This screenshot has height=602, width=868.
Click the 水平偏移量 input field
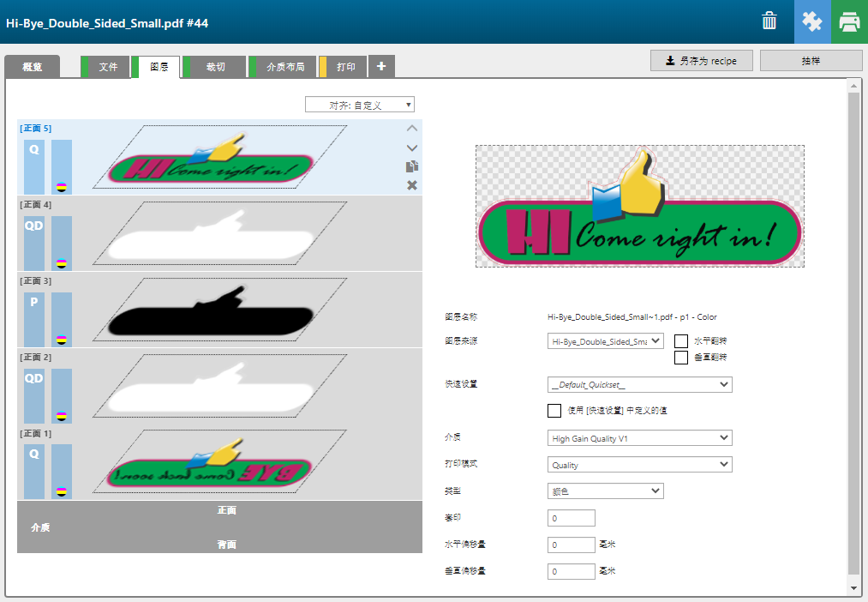[x=571, y=545]
